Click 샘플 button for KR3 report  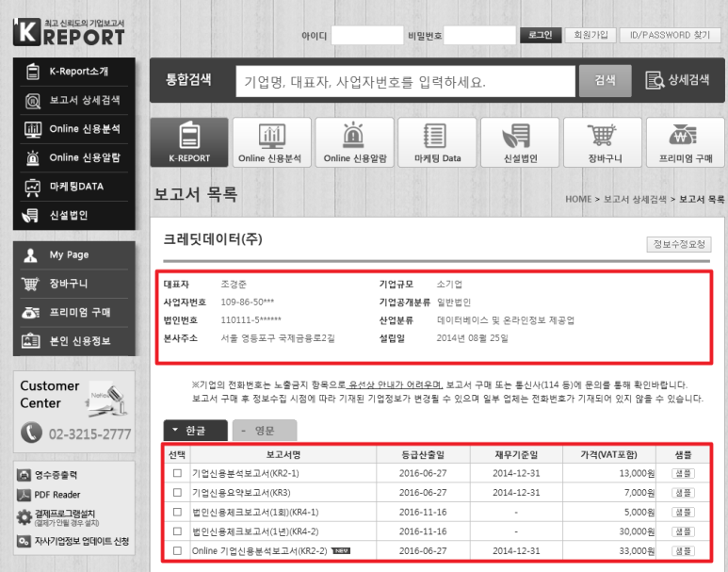pyautogui.click(x=683, y=493)
